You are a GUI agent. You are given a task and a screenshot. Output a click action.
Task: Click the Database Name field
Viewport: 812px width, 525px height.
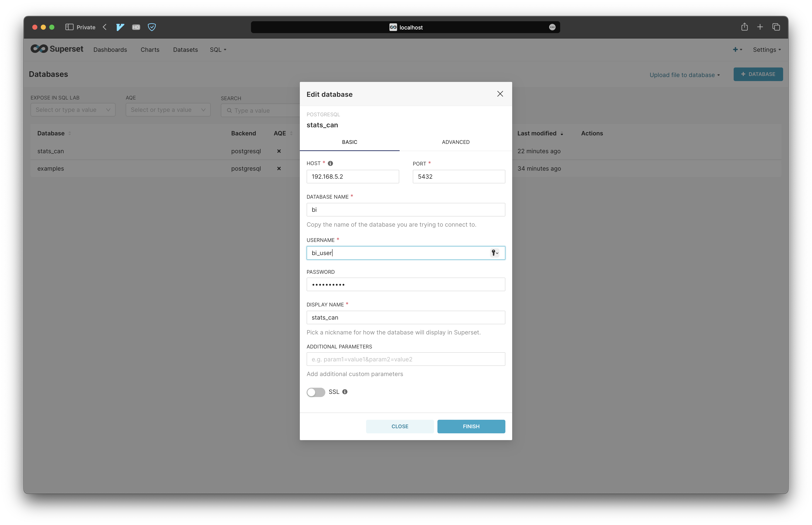coord(406,210)
